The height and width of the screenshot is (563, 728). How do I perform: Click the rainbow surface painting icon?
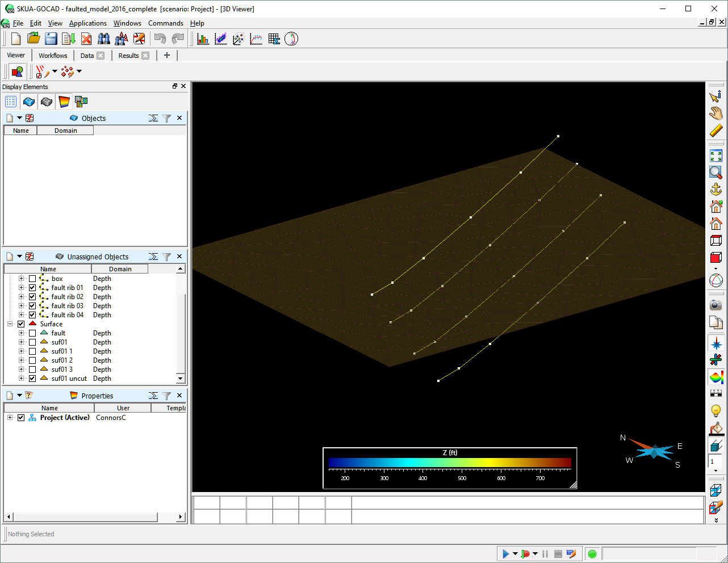click(x=716, y=377)
